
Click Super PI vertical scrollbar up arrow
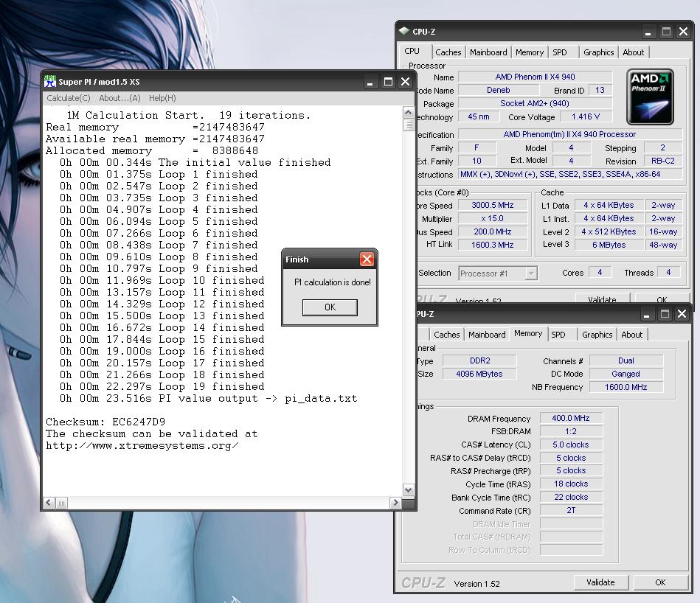point(408,112)
